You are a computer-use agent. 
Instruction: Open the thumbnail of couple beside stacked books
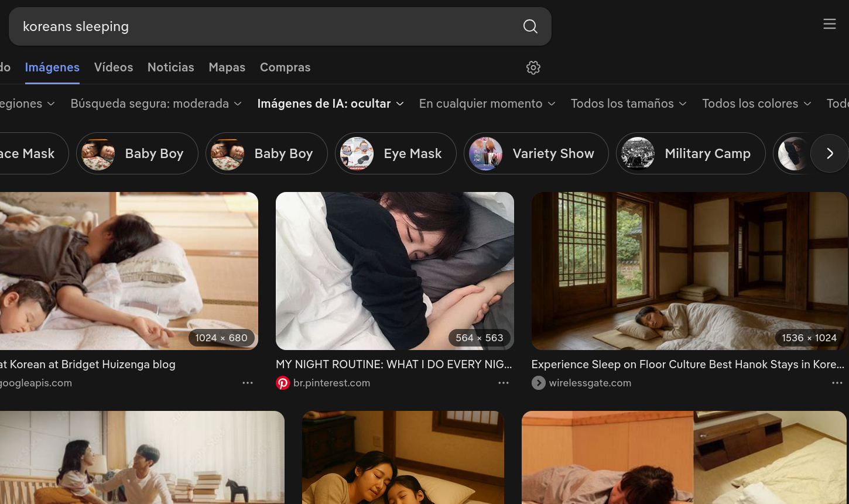(142, 457)
